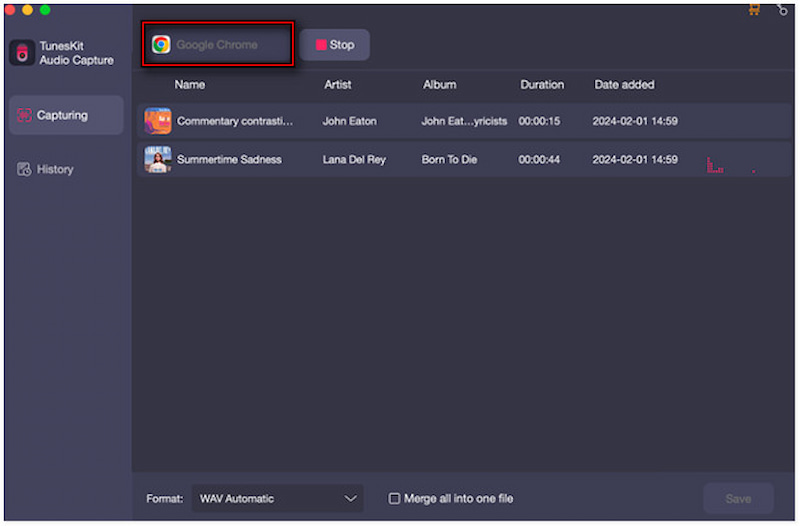Click the Album column header
This screenshot has width=800, height=526.
pos(439,85)
